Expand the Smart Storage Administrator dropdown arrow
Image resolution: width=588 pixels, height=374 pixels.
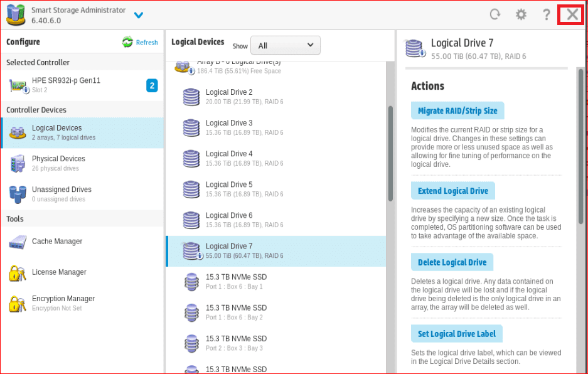[x=139, y=15]
